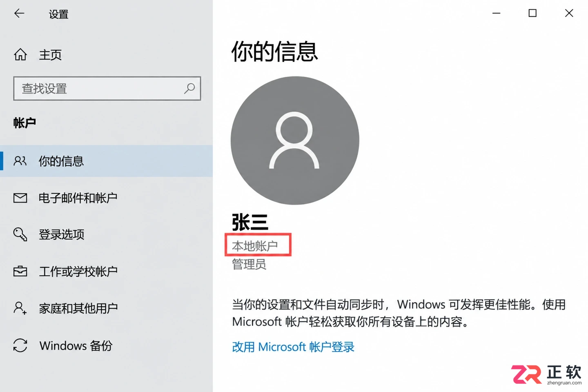Click the home house icon
Screen dimensions: 588x392
tap(20, 54)
